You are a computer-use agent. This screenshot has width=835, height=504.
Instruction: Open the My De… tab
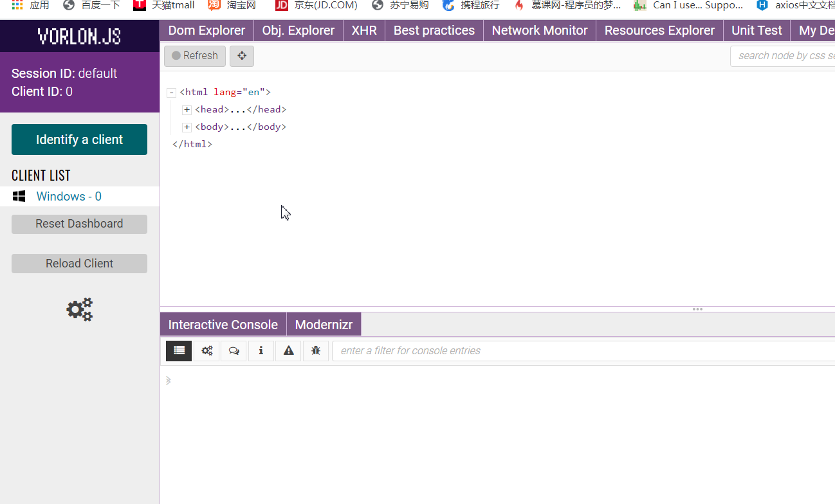(x=813, y=30)
